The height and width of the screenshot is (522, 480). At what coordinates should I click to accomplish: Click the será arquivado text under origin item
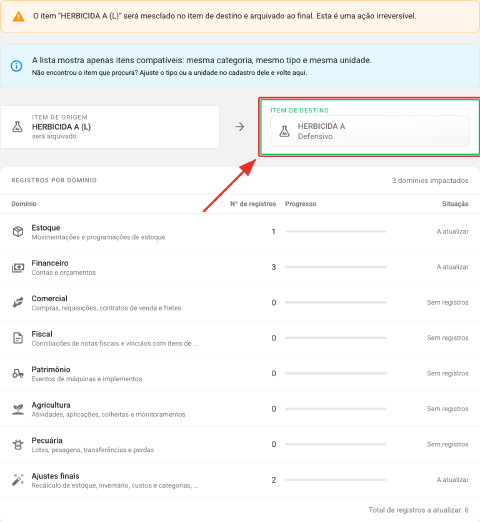pyautogui.click(x=54, y=136)
